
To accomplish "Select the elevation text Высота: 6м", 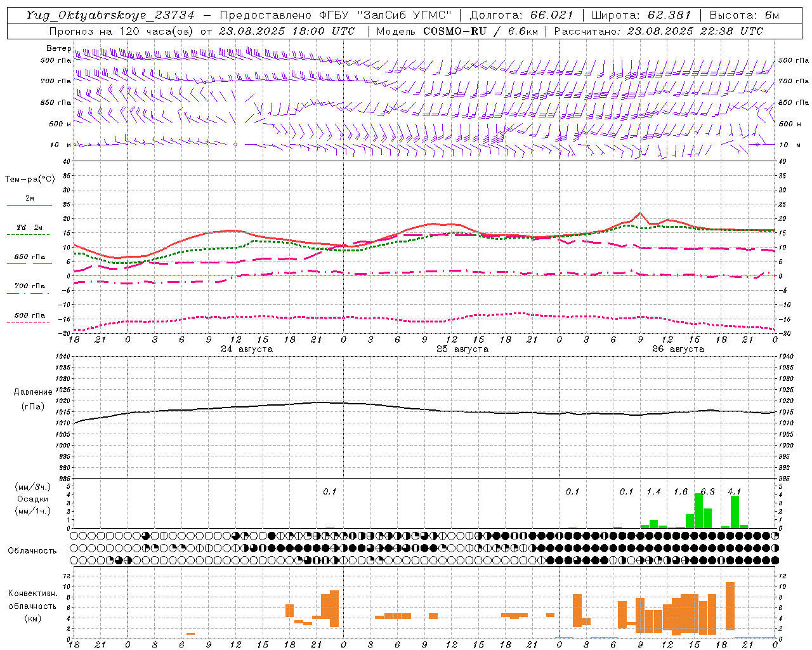I will coord(744,15).
